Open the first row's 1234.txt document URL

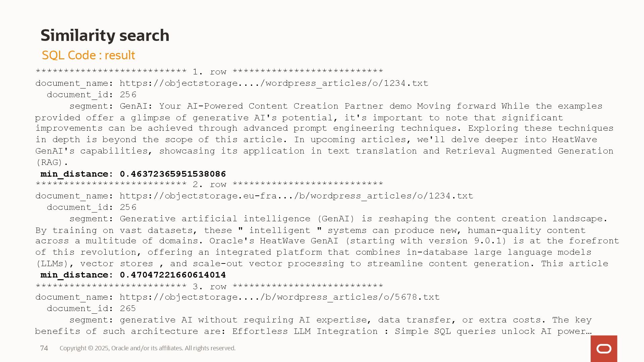pyautogui.click(x=274, y=83)
